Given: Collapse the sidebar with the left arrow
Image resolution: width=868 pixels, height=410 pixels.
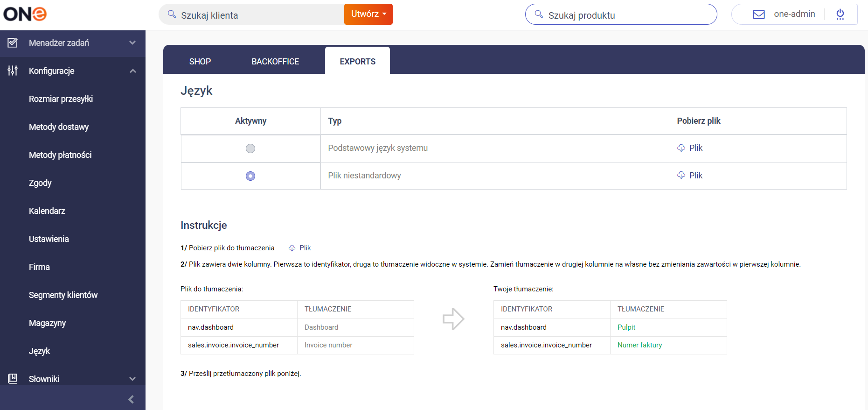Looking at the screenshot, I should click(131, 399).
